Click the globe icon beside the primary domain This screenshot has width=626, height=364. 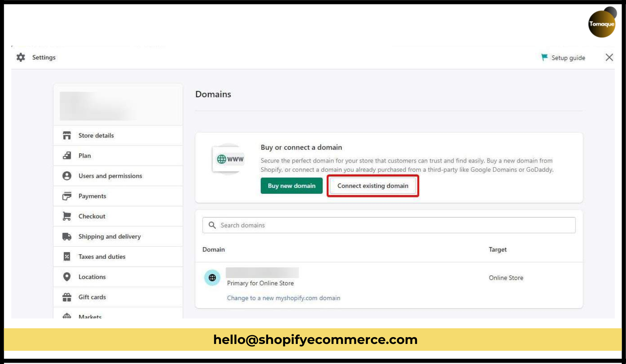(x=212, y=278)
